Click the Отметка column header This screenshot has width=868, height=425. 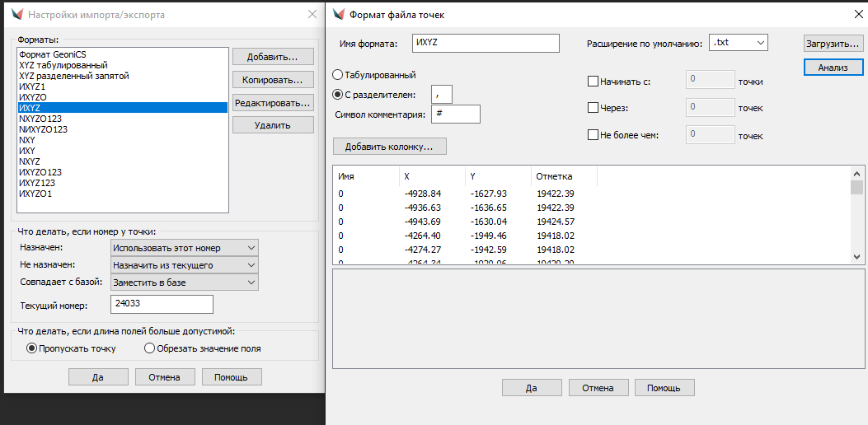point(564,176)
